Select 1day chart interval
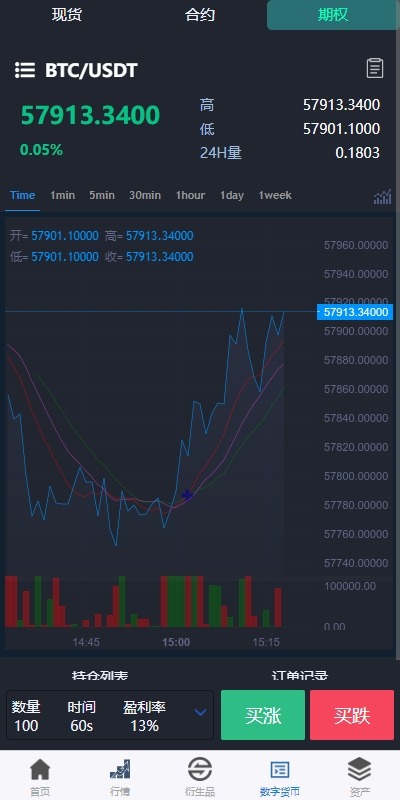This screenshot has height=800, width=400. pos(232,195)
